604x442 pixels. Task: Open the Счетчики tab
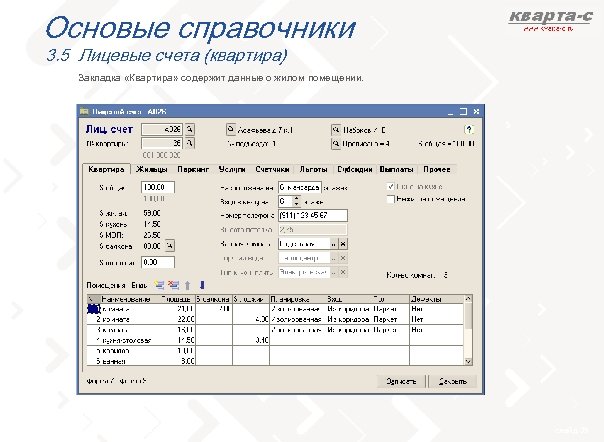click(x=272, y=170)
